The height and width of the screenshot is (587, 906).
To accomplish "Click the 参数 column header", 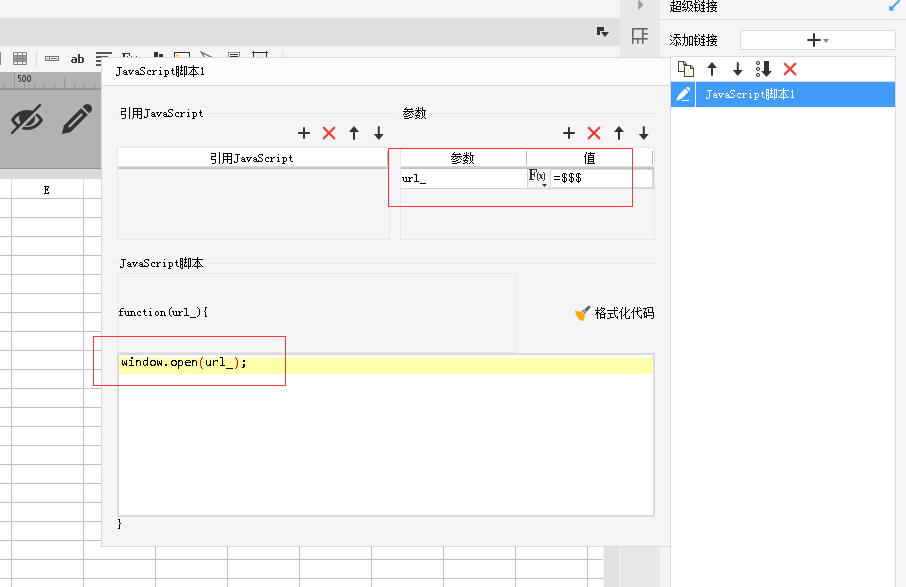I will (463, 158).
